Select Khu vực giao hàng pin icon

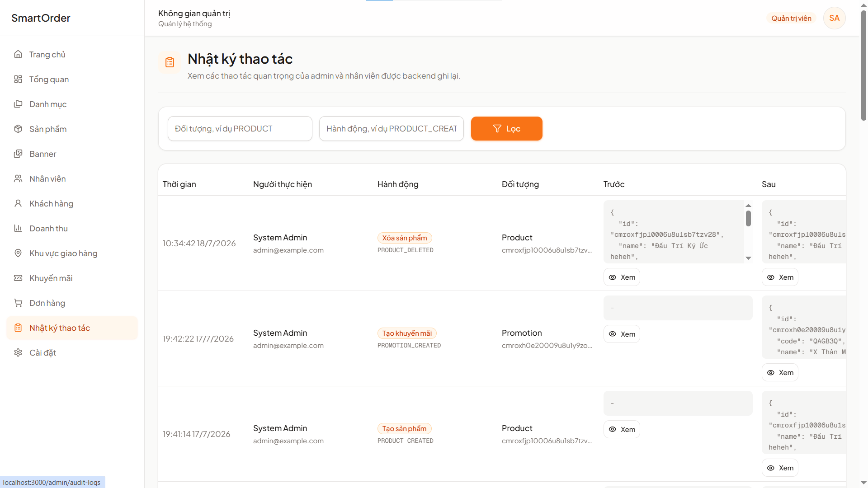coord(18,253)
